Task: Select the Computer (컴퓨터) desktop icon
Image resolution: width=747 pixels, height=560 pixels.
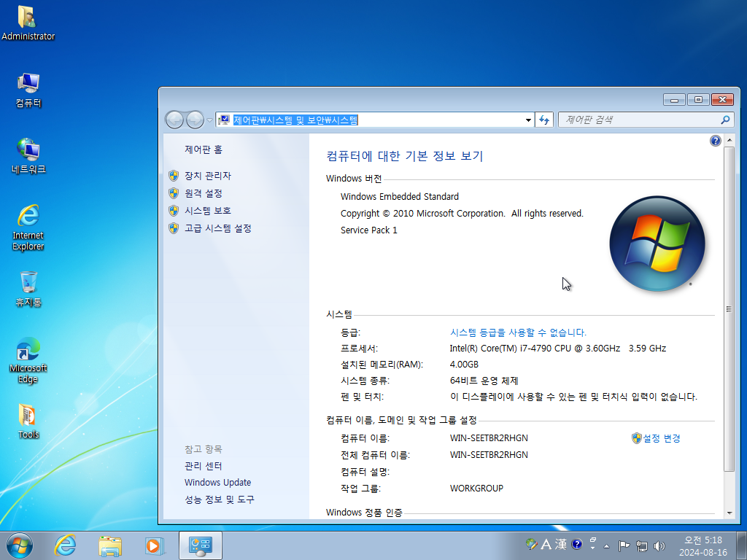Action: coord(28,90)
